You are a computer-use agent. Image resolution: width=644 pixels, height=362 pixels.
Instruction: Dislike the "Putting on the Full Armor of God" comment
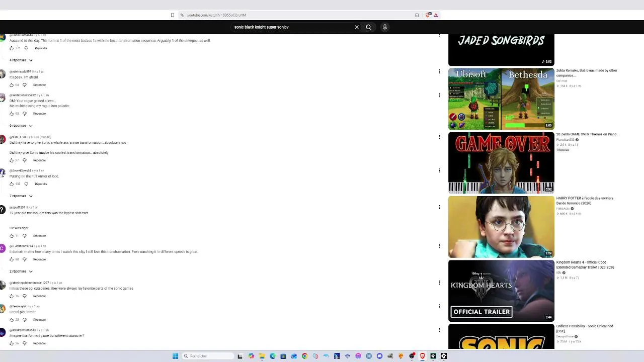tap(26, 184)
